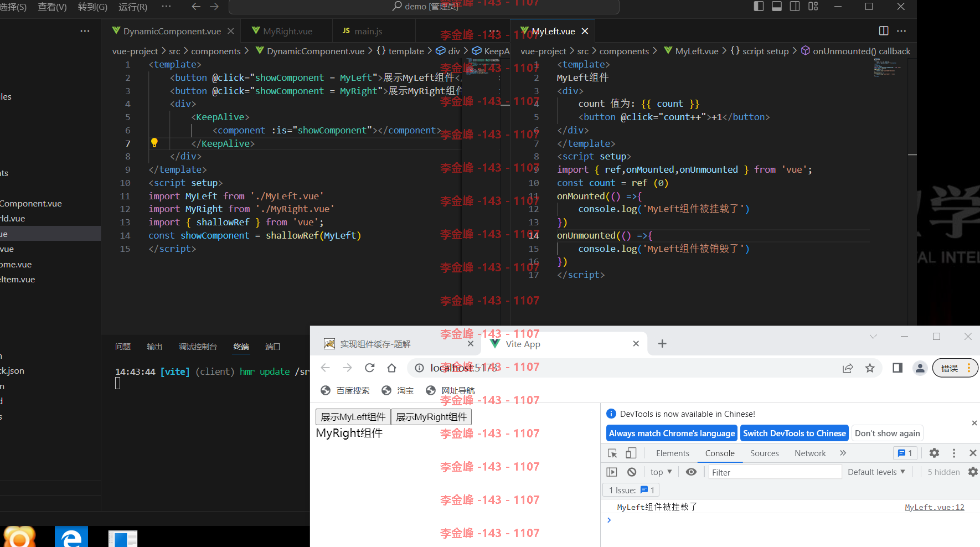Click Switch DevTools to Chinese
Viewport: 980px width, 547px height.
click(x=795, y=433)
